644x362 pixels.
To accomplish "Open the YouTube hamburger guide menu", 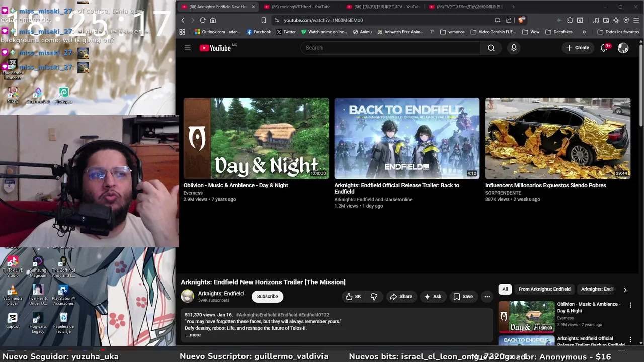I will pyautogui.click(x=187, y=48).
